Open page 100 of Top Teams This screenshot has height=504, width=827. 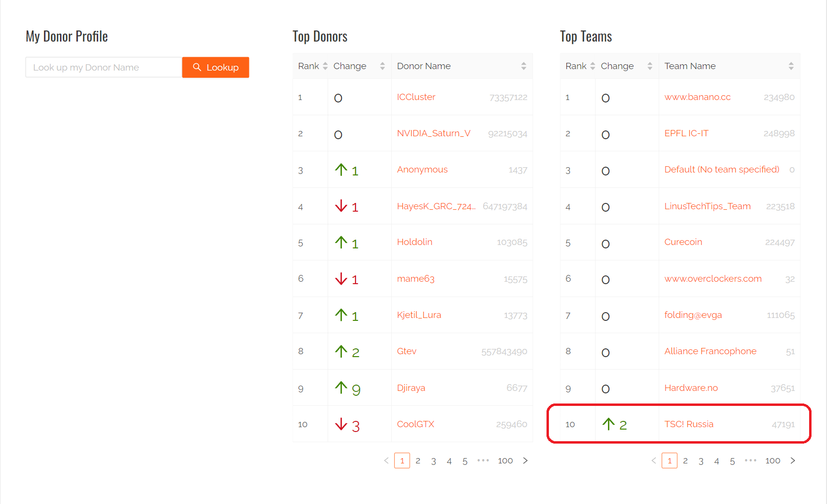(x=772, y=461)
